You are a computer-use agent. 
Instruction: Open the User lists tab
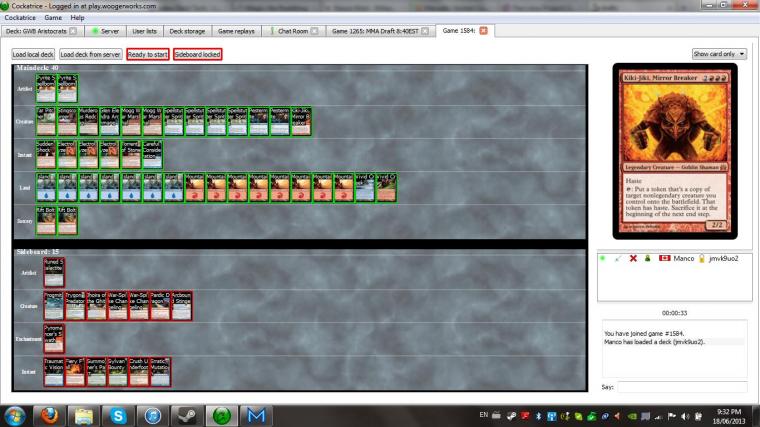pos(144,31)
